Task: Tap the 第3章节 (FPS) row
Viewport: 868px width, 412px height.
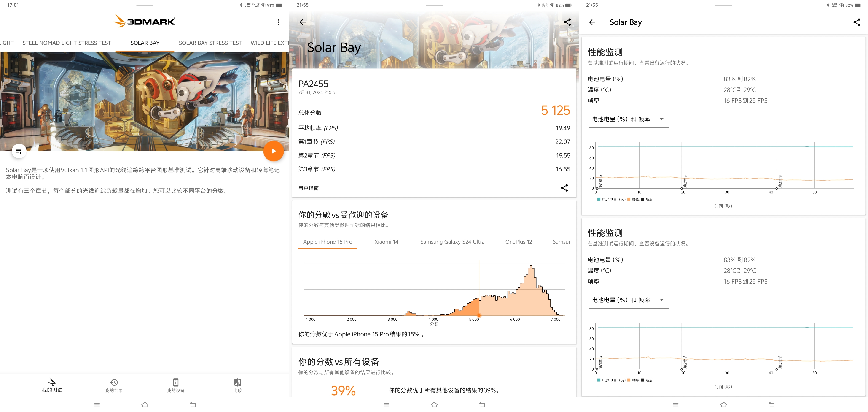Action: click(x=434, y=169)
